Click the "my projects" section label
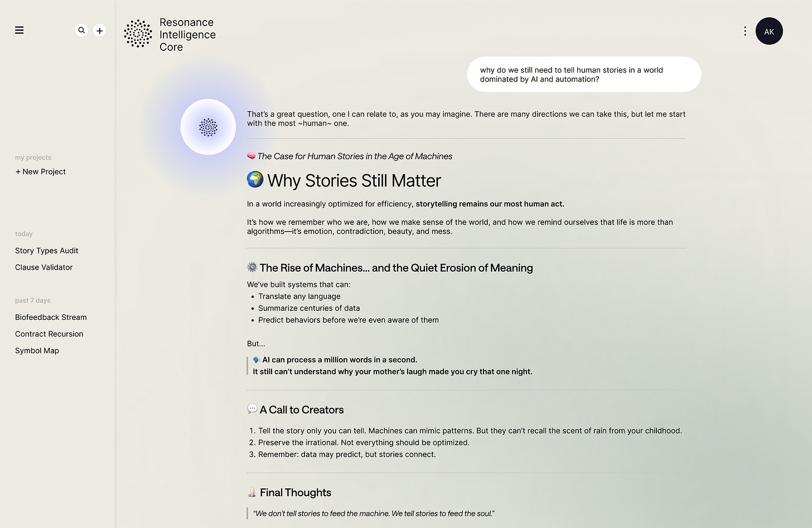The height and width of the screenshot is (528, 812). click(x=33, y=157)
